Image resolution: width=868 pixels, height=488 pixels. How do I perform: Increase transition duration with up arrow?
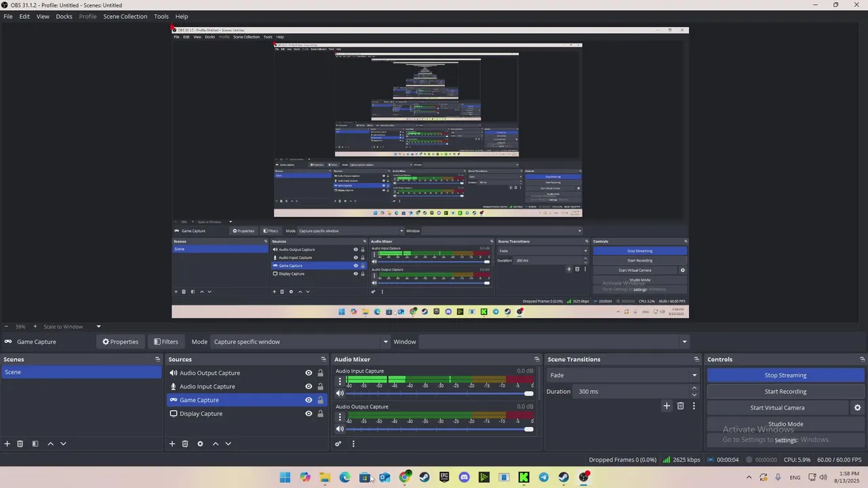click(694, 388)
